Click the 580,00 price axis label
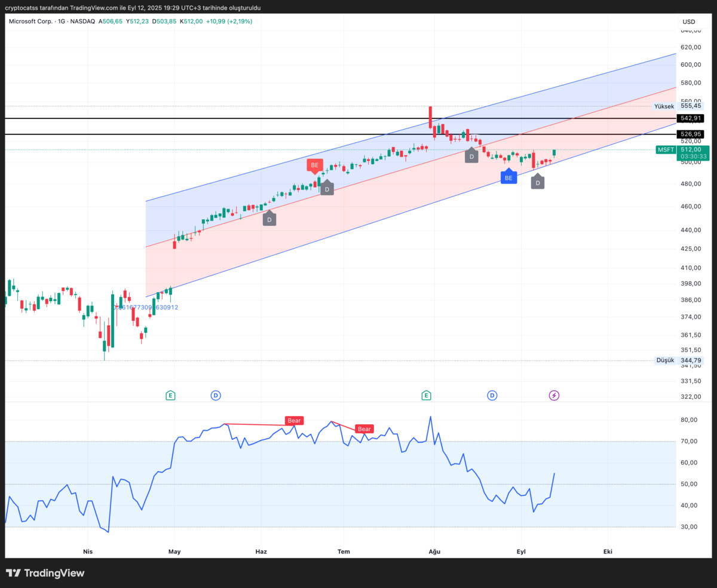 tap(690, 82)
